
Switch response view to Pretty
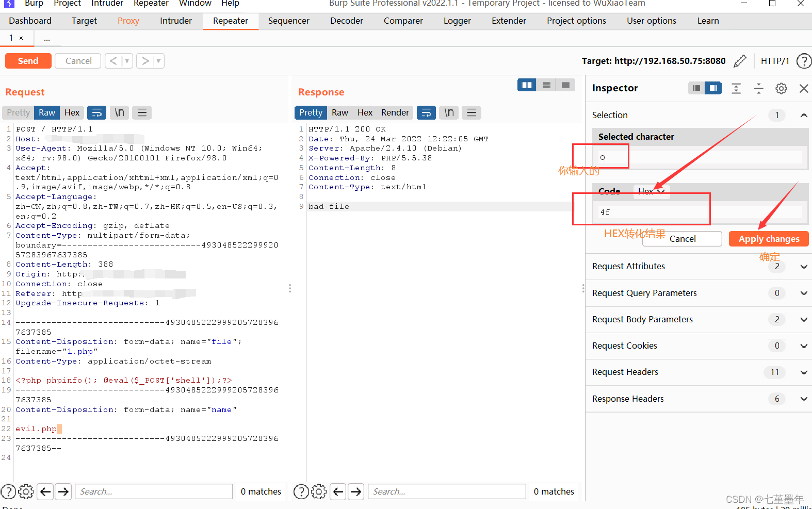click(x=311, y=112)
